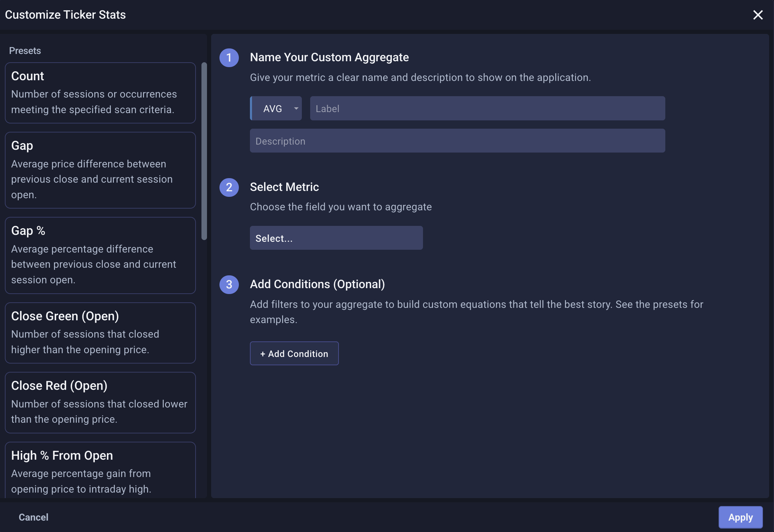Image resolution: width=774 pixels, height=532 pixels.
Task: Select the Gap % preset
Action: coord(100,255)
